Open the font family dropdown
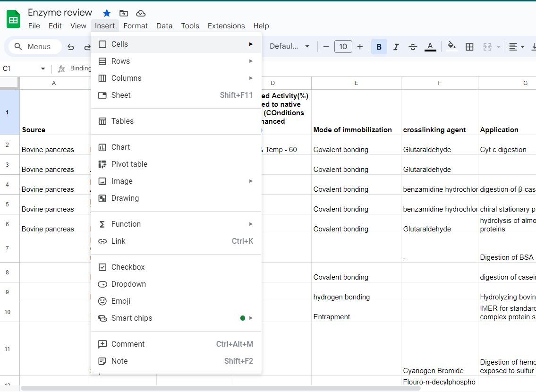Viewport: 536px width, 392px height. coord(289,46)
